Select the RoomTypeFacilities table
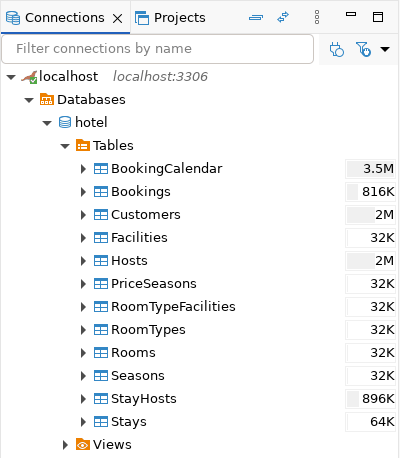 (x=165, y=307)
